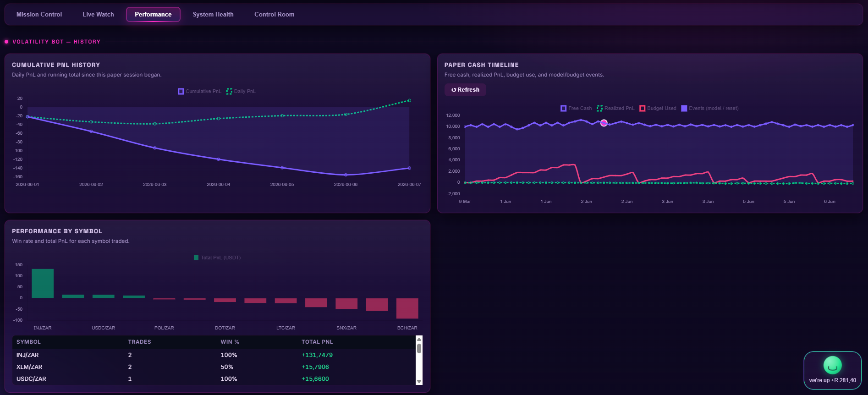Click the Cumulative PnL History heading
Viewport: 868px width, 395px height.
tap(56, 65)
